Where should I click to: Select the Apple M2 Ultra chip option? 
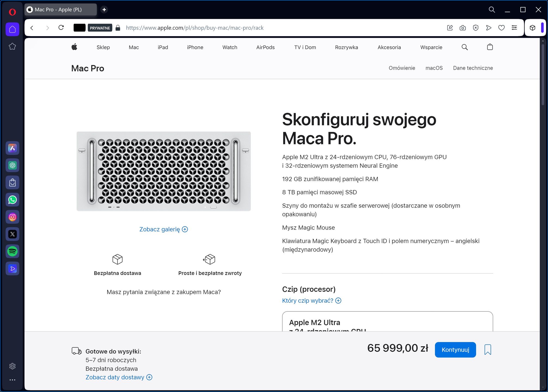pos(387,321)
